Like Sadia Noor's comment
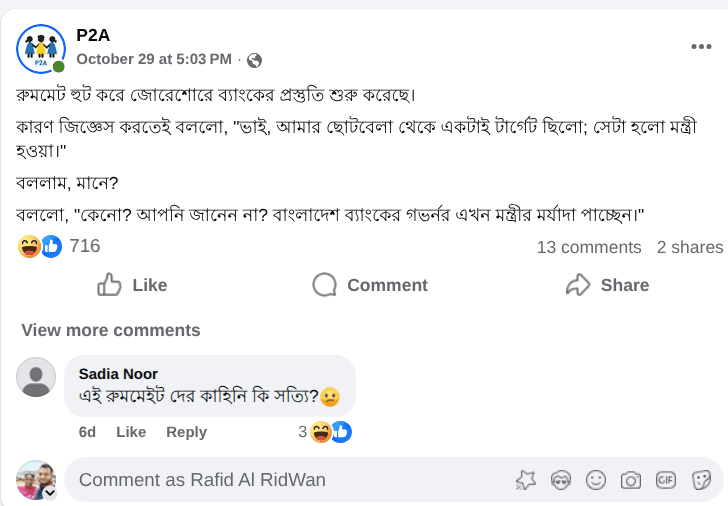 (x=131, y=432)
